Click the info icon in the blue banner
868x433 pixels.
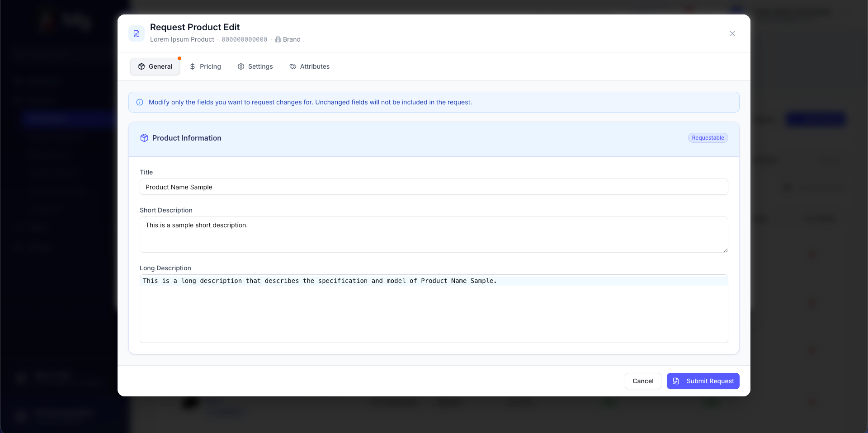(x=140, y=102)
